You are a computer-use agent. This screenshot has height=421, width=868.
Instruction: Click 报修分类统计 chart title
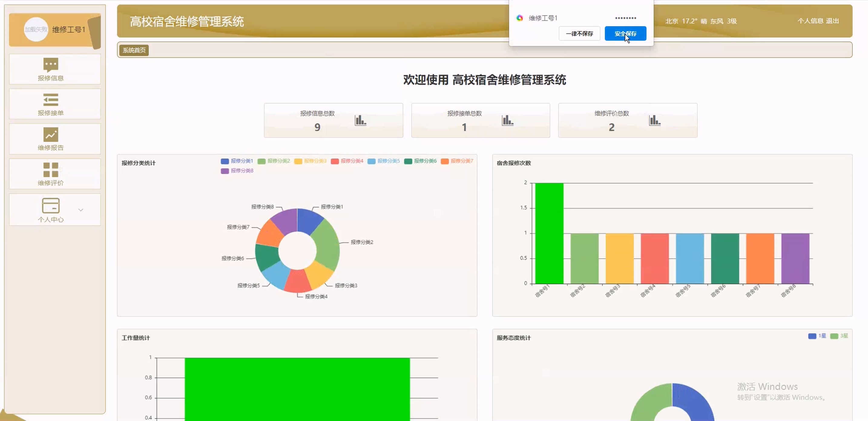coord(139,163)
